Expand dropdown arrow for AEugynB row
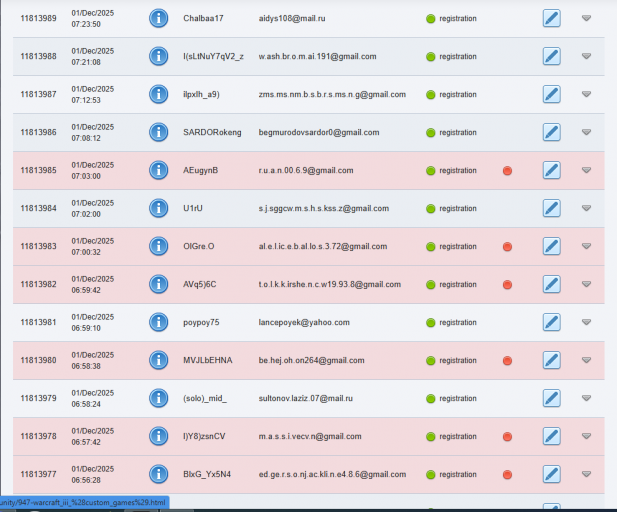 (586, 170)
